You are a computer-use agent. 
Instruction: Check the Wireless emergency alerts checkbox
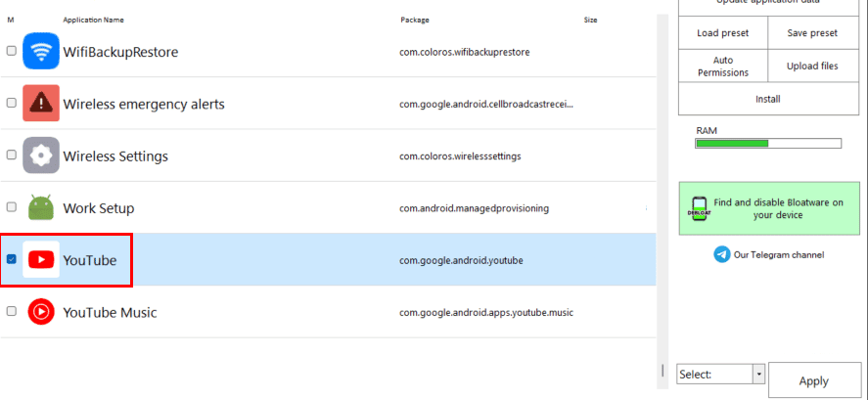[x=11, y=103]
